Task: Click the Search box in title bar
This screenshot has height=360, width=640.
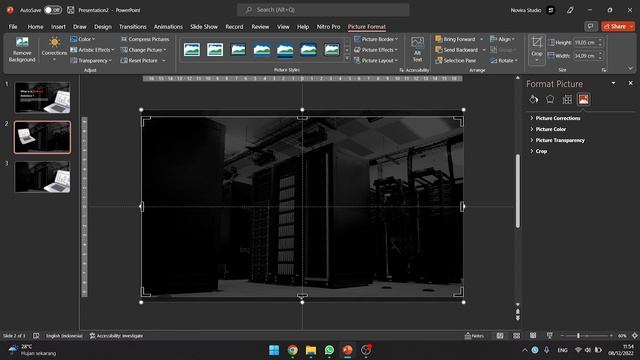Action: 323,10
